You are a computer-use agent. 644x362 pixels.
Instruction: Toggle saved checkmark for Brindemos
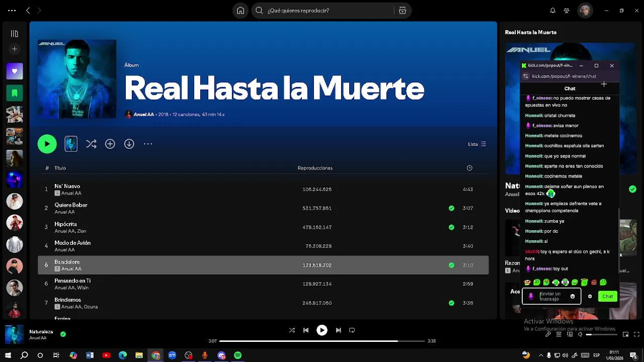coord(451,303)
